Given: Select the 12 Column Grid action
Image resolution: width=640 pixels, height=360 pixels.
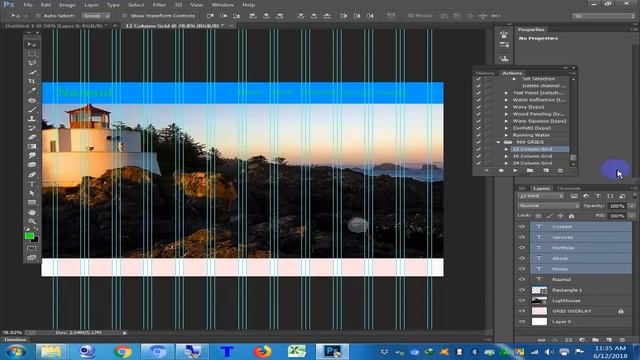Looking at the screenshot, I should [x=532, y=149].
